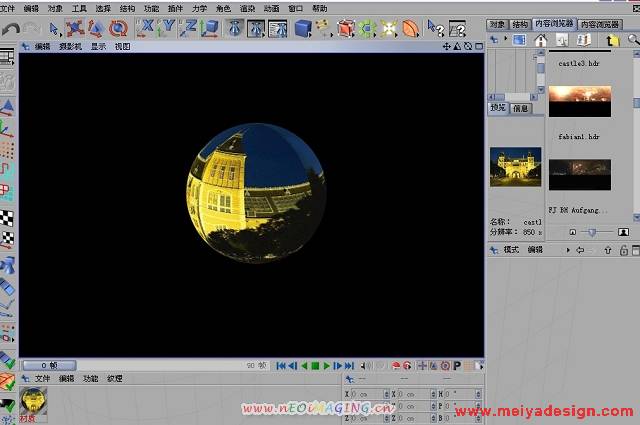Click record keyframe button
Image resolution: width=640 pixels, height=425 pixels.
point(396,366)
